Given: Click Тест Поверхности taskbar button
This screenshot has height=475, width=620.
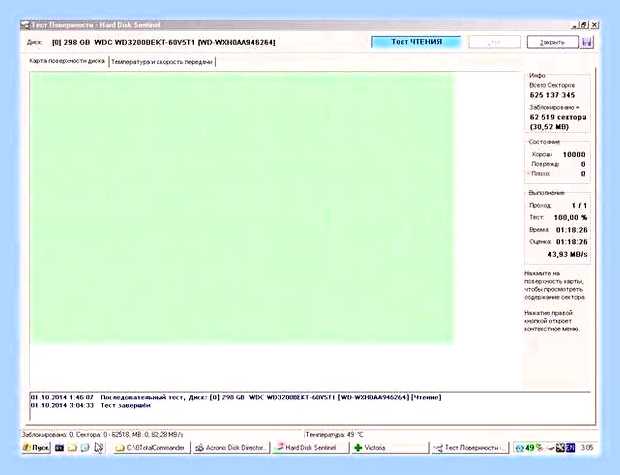Looking at the screenshot, I should (x=471, y=448).
